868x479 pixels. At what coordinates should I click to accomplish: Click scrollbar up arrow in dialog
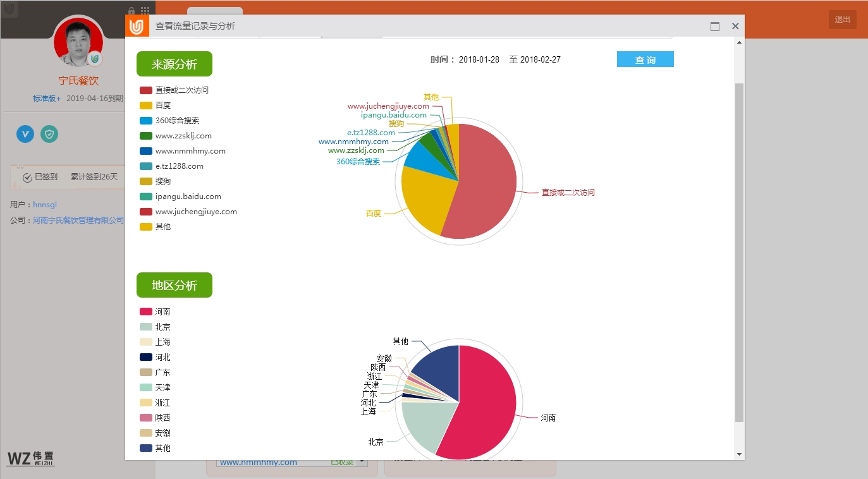point(739,42)
